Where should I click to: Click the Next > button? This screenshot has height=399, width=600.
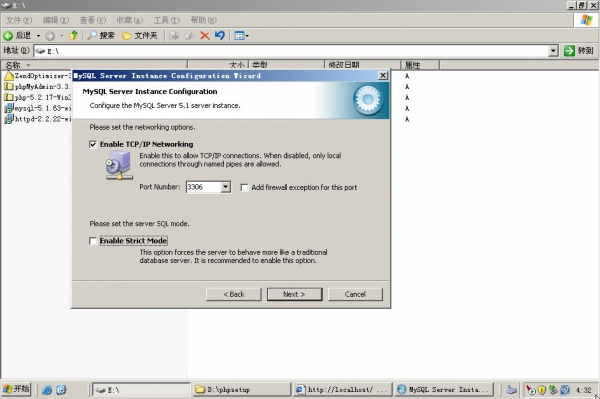click(x=294, y=294)
